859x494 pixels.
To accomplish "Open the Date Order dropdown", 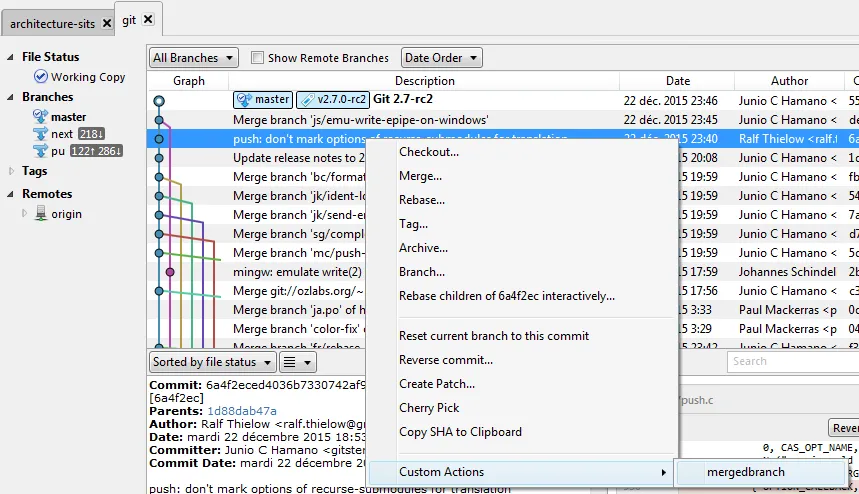I will pyautogui.click(x=442, y=58).
